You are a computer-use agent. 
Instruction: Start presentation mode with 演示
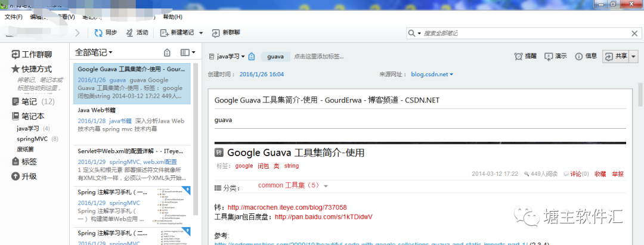pos(556,56)
